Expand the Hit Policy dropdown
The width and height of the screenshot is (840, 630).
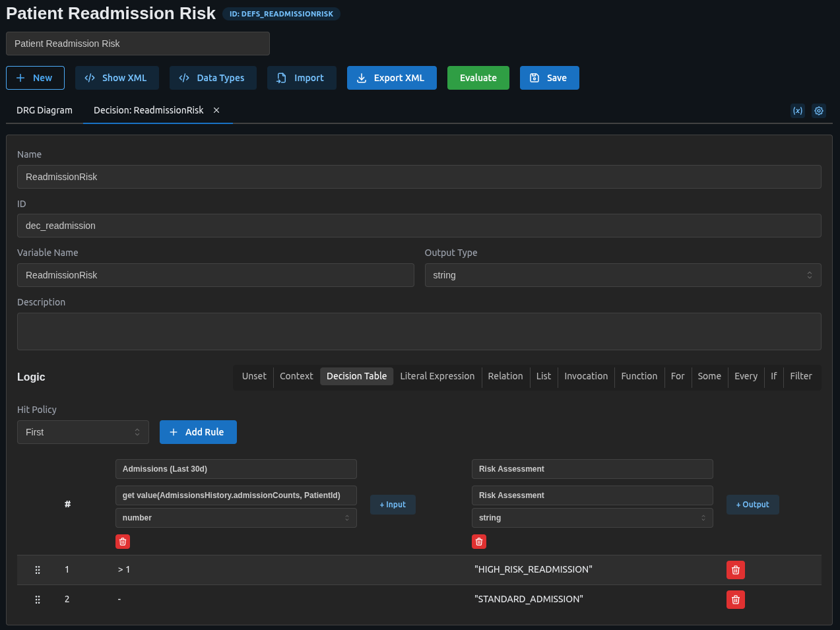coord(82,432)
